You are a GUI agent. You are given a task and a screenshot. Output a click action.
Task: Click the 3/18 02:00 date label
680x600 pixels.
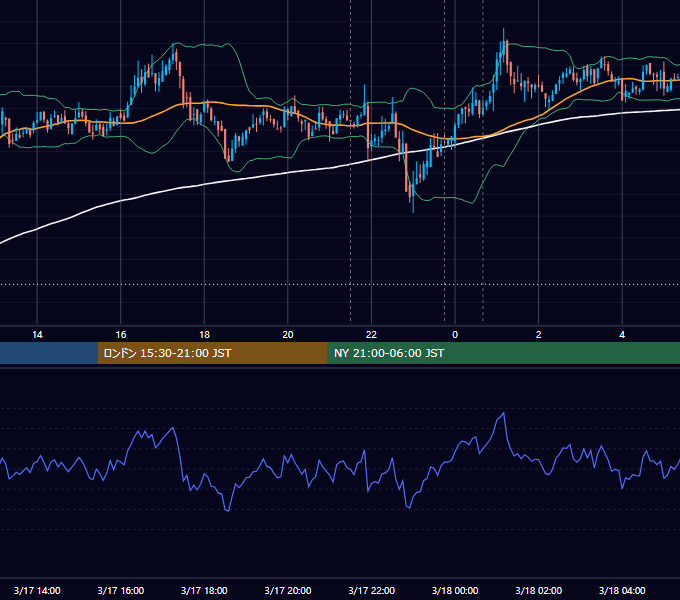tap(539, 590)
